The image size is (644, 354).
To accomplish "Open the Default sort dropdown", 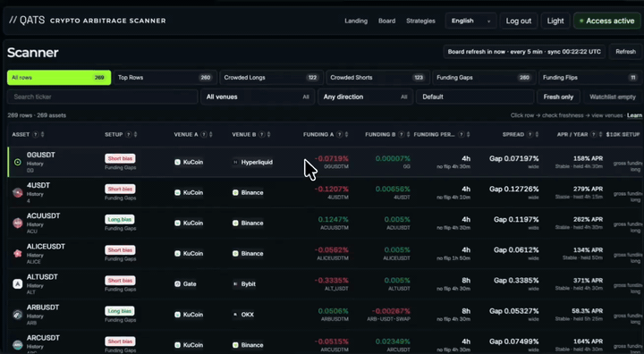I will (x=475, y=97).
